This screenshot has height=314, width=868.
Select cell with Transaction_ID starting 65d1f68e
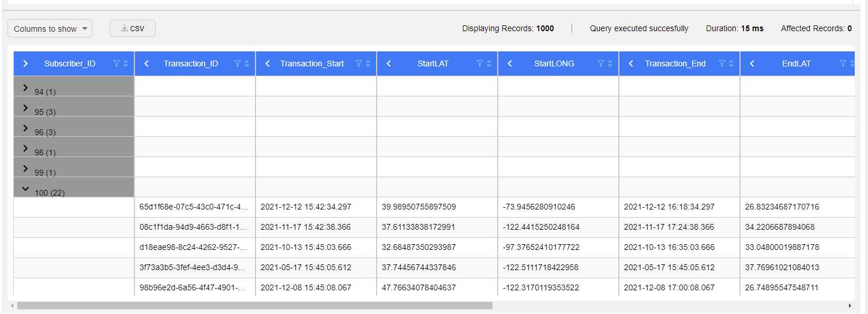194,207
